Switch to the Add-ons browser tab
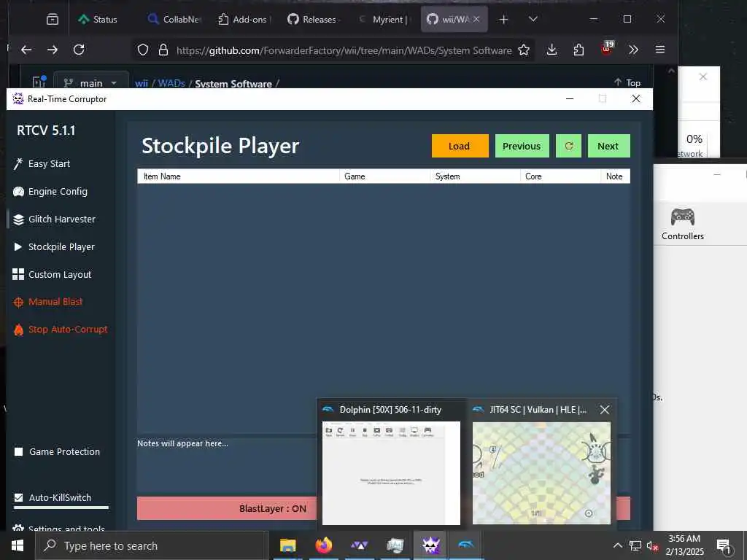 click(x=244, y=20)
